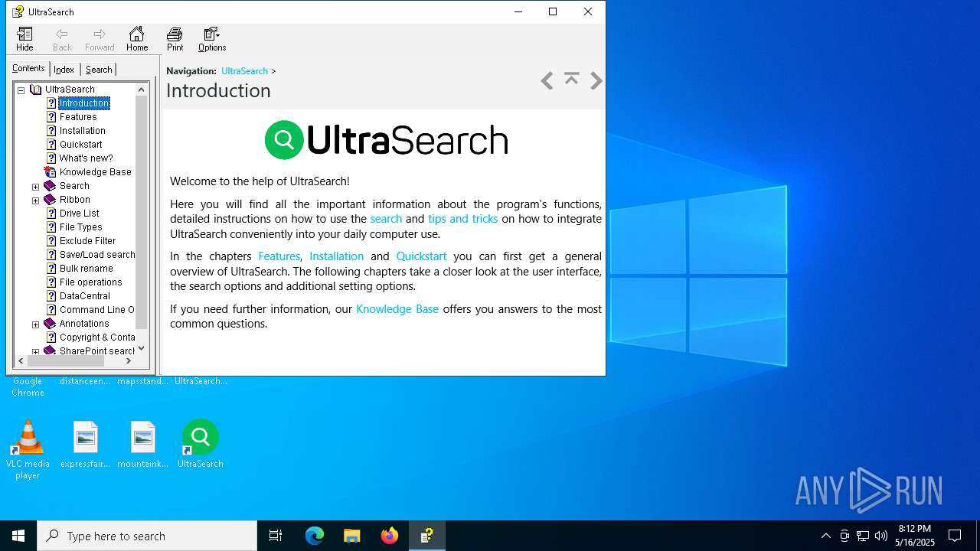Open VLC media player desktop shortcut

pyautogui.click(x=28, y=450)
